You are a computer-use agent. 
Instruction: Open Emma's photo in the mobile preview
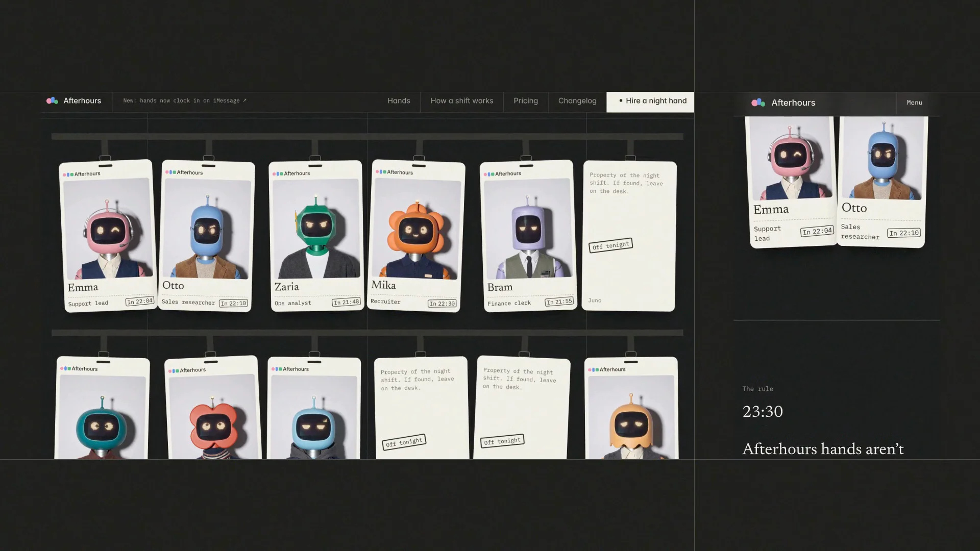click(x=790, y=158)
